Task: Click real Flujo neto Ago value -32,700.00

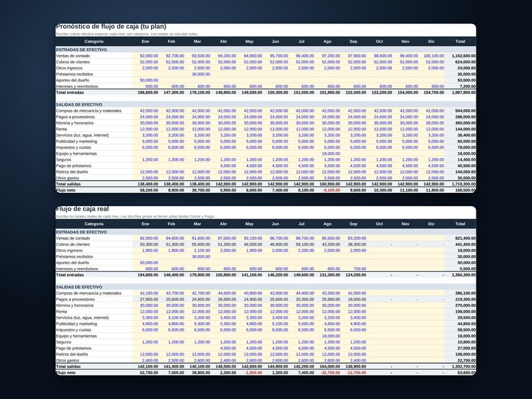Action: 330,373
